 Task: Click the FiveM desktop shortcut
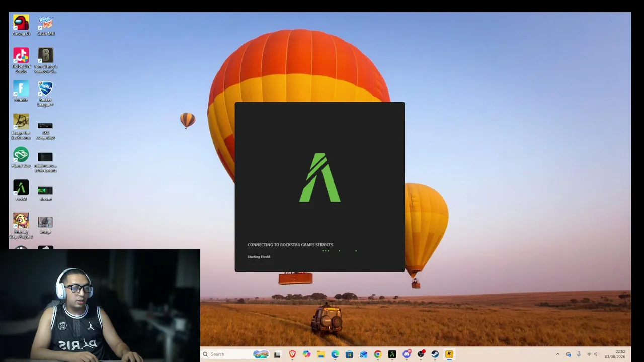21,191
